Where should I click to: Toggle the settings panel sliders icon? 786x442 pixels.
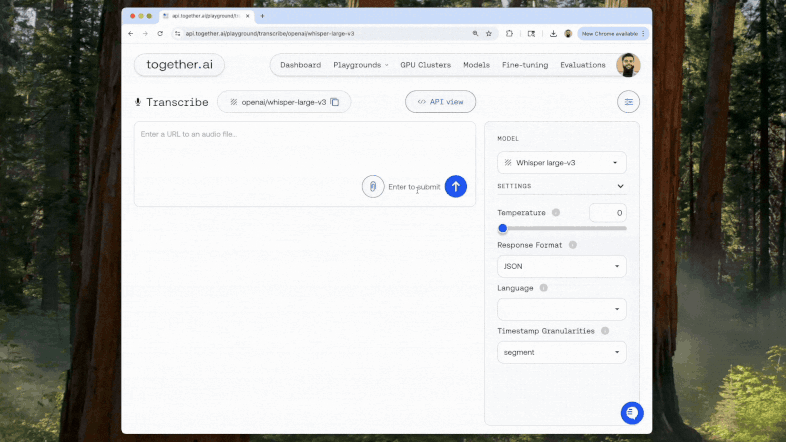pos(628,102)
